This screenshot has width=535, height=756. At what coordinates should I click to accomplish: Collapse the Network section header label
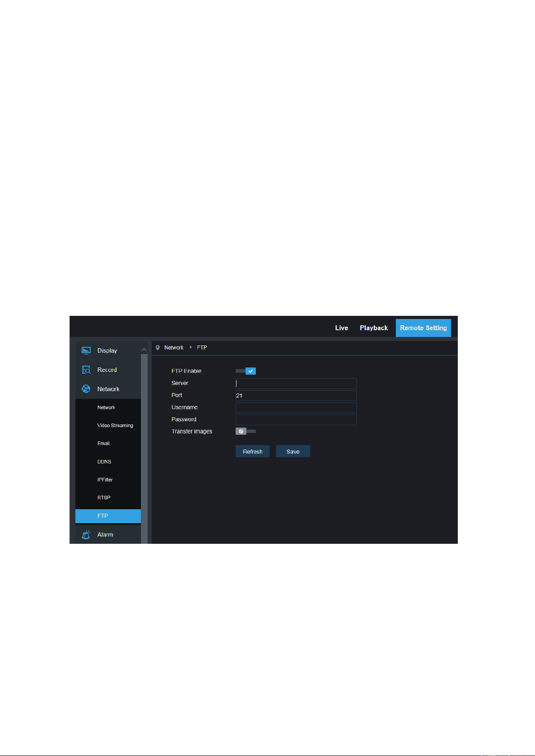(108, 389)
